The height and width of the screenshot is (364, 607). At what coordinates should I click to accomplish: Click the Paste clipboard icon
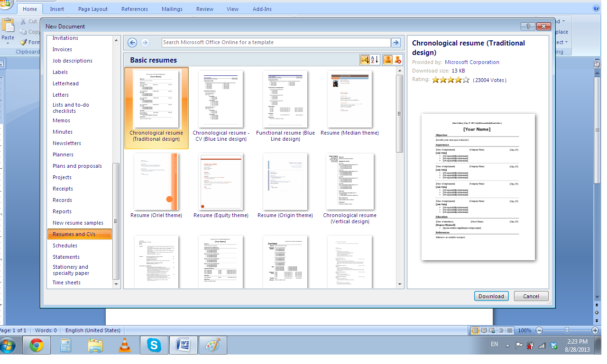coord(8,25)
